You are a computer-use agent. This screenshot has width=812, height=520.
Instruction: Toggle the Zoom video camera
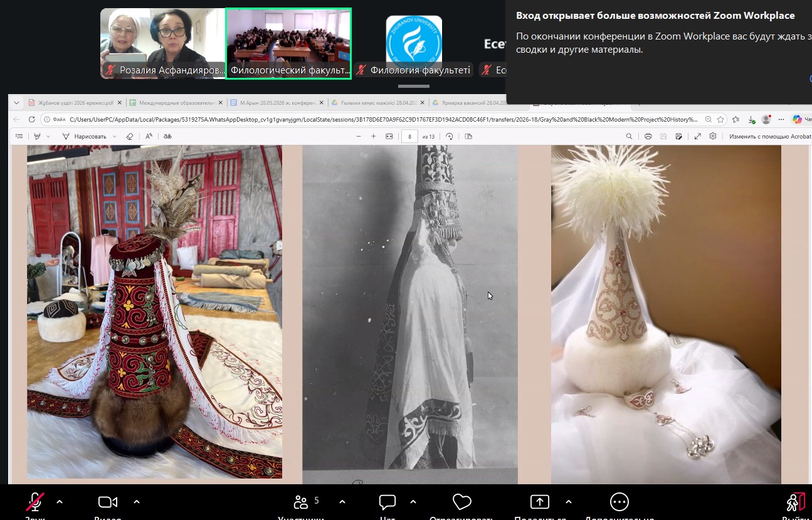108,502
